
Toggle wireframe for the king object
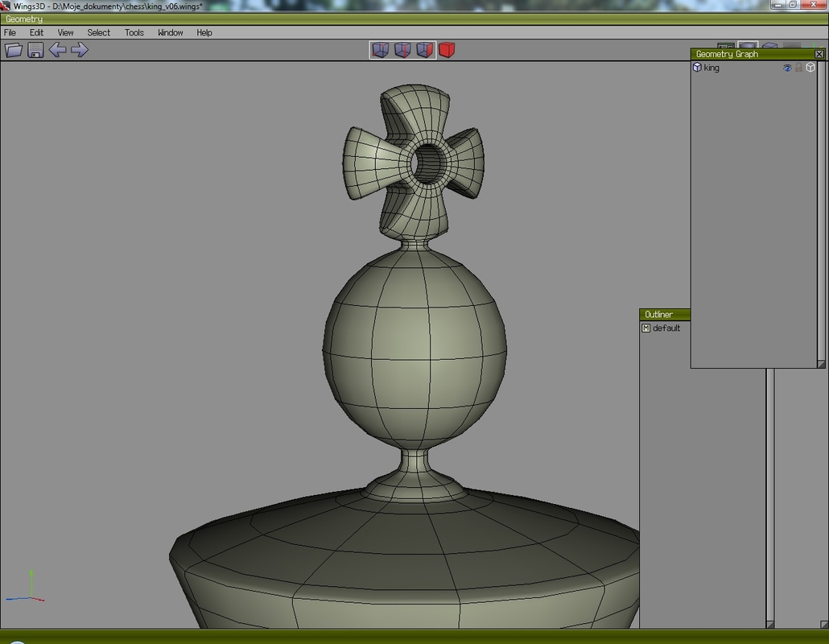pos(810,68)
